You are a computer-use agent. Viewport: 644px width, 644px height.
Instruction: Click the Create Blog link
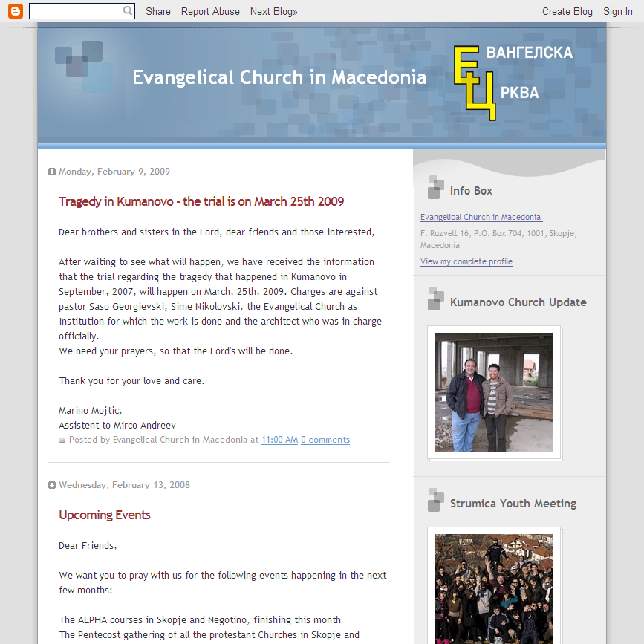point(567,11)
